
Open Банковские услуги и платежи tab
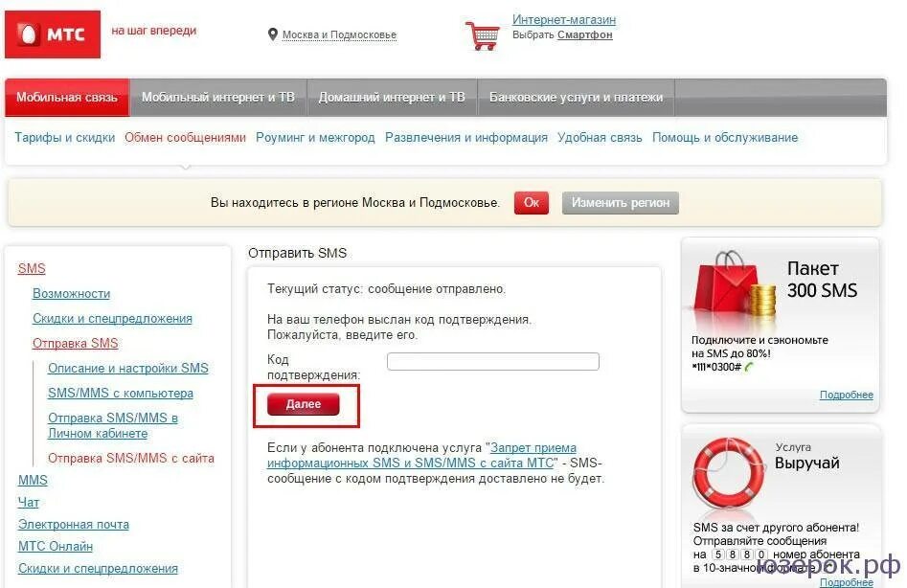(x=577, y=97)
